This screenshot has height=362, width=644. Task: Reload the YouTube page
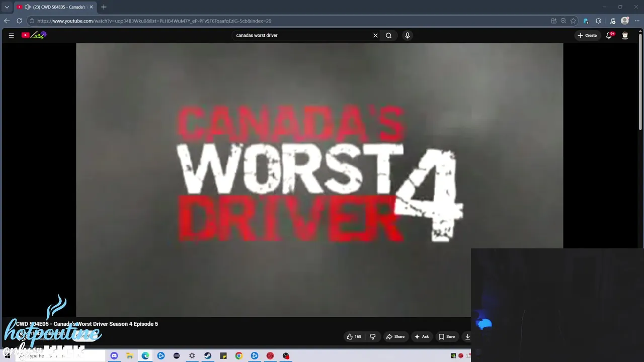pos(19,21)
